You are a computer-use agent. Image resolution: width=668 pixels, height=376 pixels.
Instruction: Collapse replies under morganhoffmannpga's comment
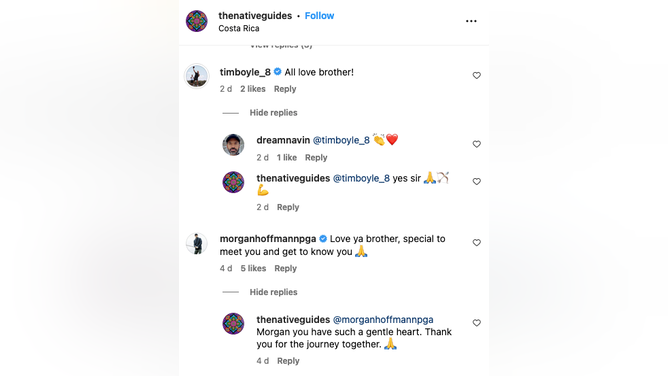click(x=273, y=292)
